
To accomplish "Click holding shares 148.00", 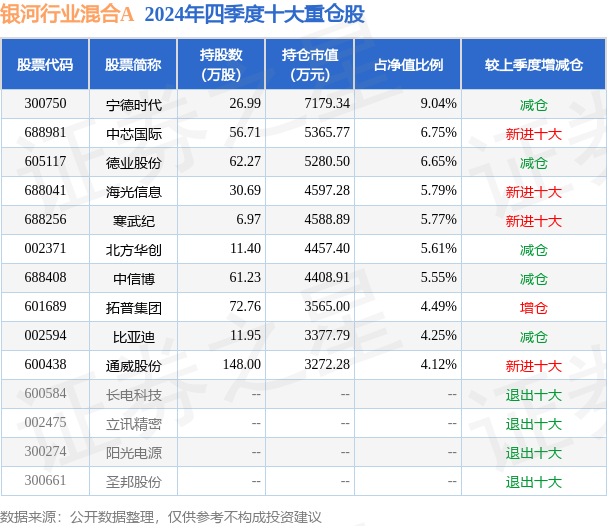I will click(242, 365).
